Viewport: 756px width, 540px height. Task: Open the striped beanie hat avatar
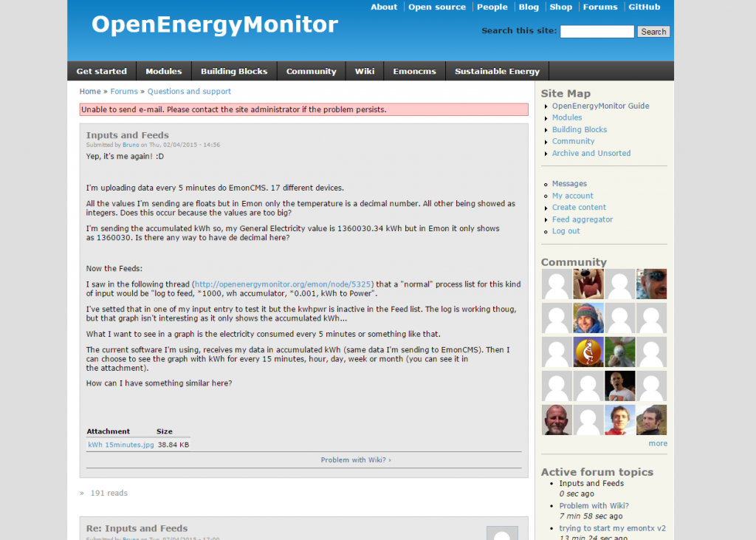[x=588, y=318]
